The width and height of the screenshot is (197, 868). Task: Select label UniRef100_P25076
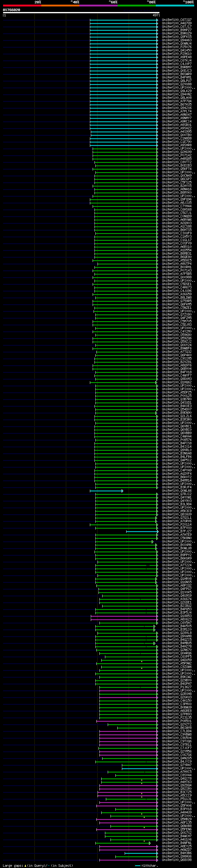[177, 47]
